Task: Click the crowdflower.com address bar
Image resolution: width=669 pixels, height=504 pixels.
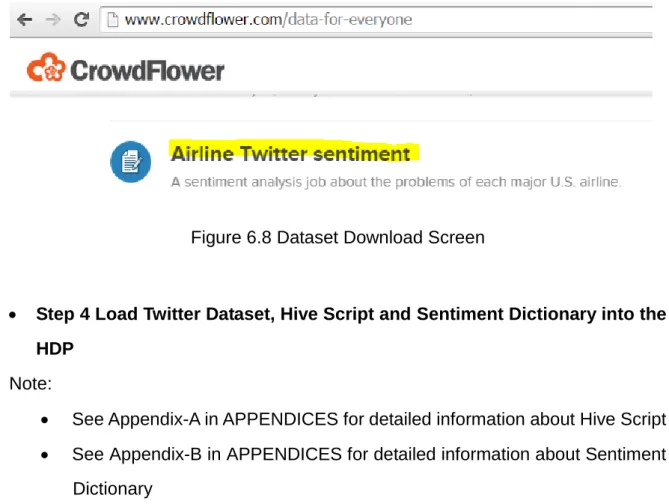Action: coord(376,20)
